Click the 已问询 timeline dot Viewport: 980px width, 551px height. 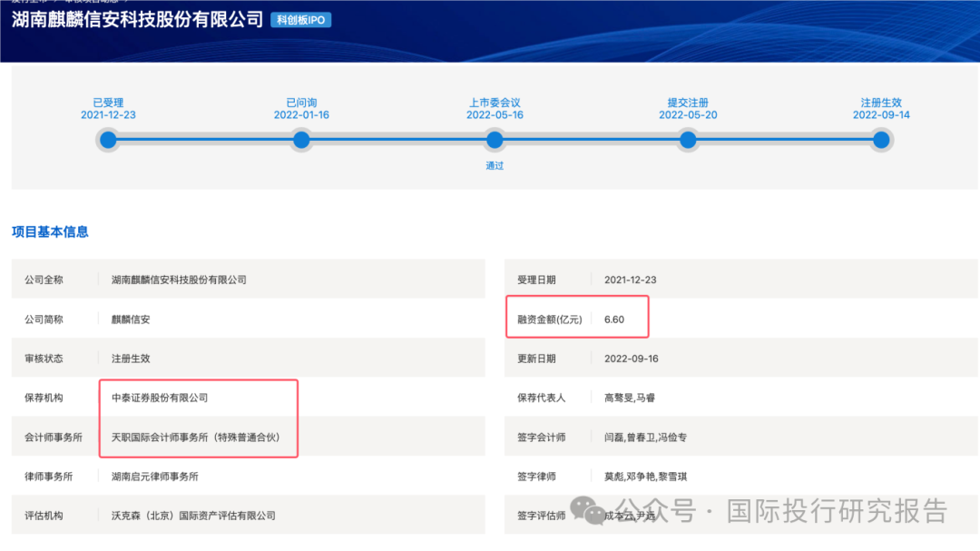click(x=301, y=140)
